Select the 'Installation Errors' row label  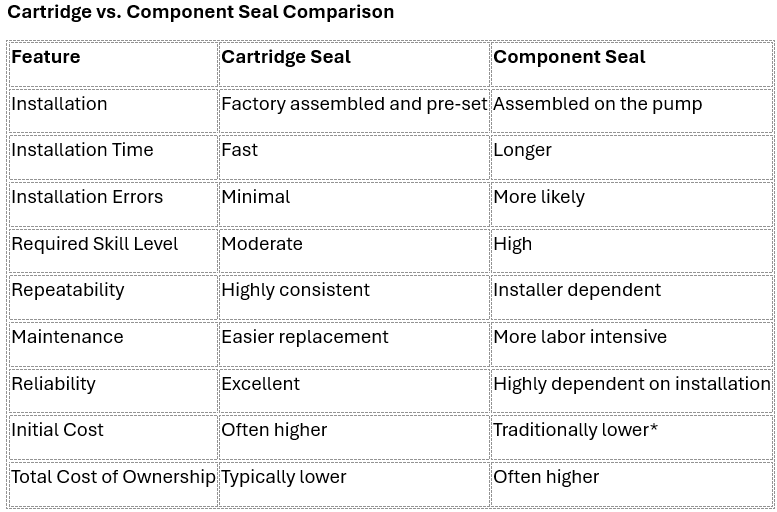[113, 204]
